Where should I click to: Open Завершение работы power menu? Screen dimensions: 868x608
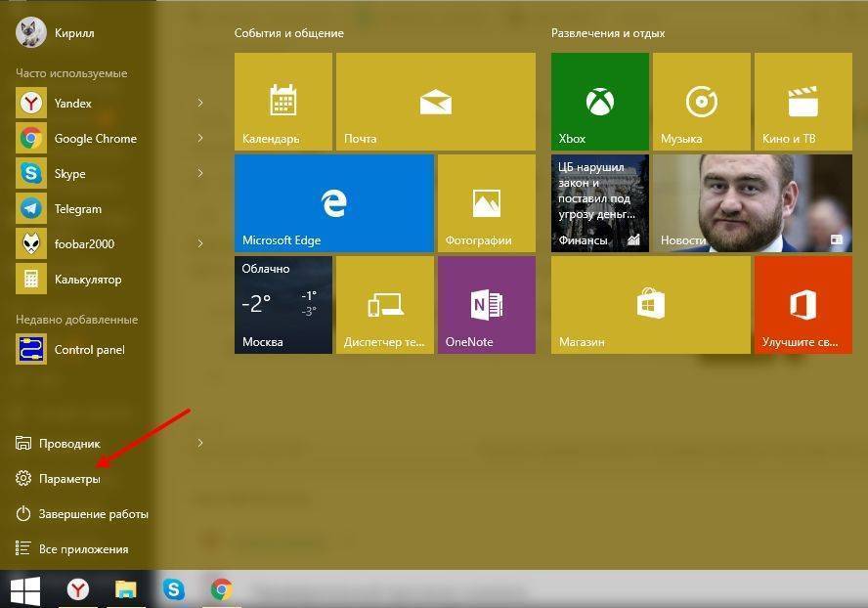(93, 514)
